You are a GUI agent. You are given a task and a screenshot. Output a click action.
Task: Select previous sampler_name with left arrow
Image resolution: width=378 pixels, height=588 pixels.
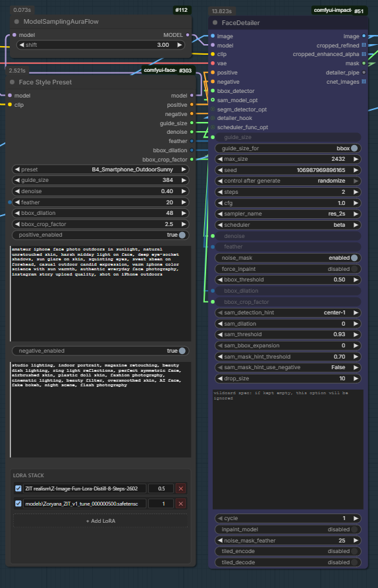(x=220, y=214)
